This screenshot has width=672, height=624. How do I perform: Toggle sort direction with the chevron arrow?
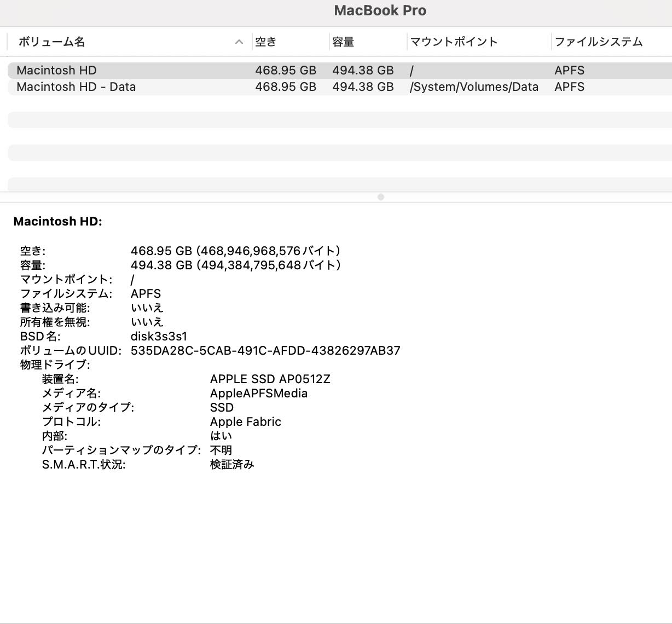pos(239,42)
